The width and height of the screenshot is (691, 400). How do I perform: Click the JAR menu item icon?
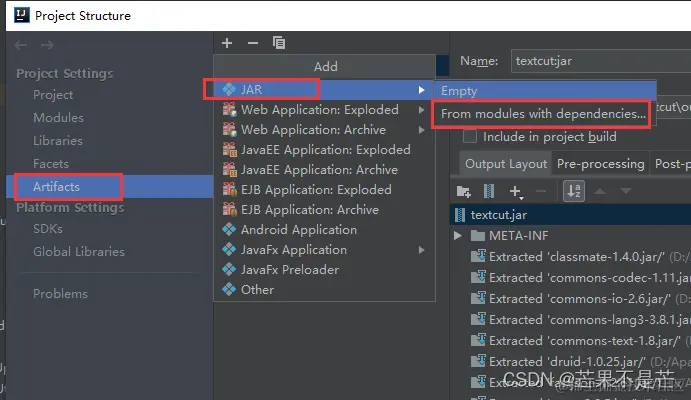pos(229,89)
